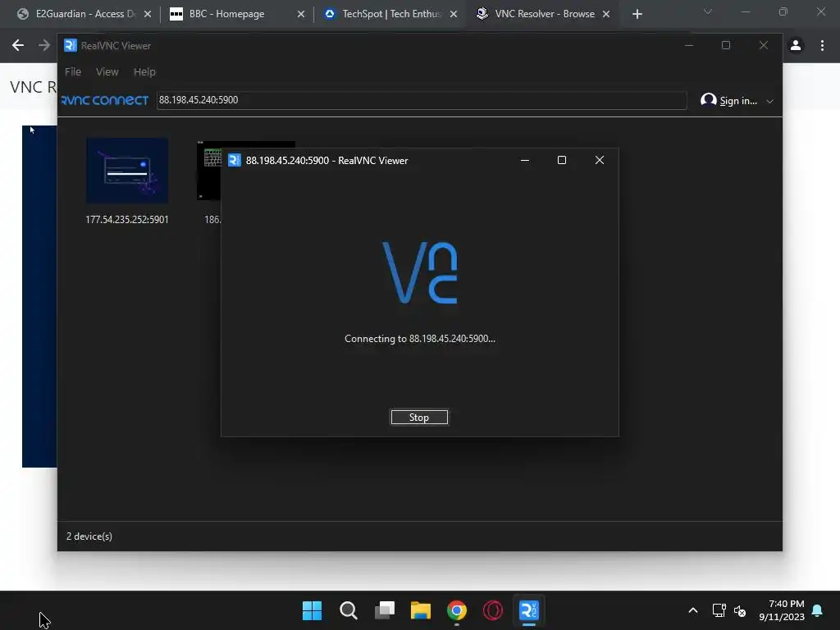Viewport: 840px width, 630px height.
Task: Open the browser profile icon
Action: tap(796, 46)
